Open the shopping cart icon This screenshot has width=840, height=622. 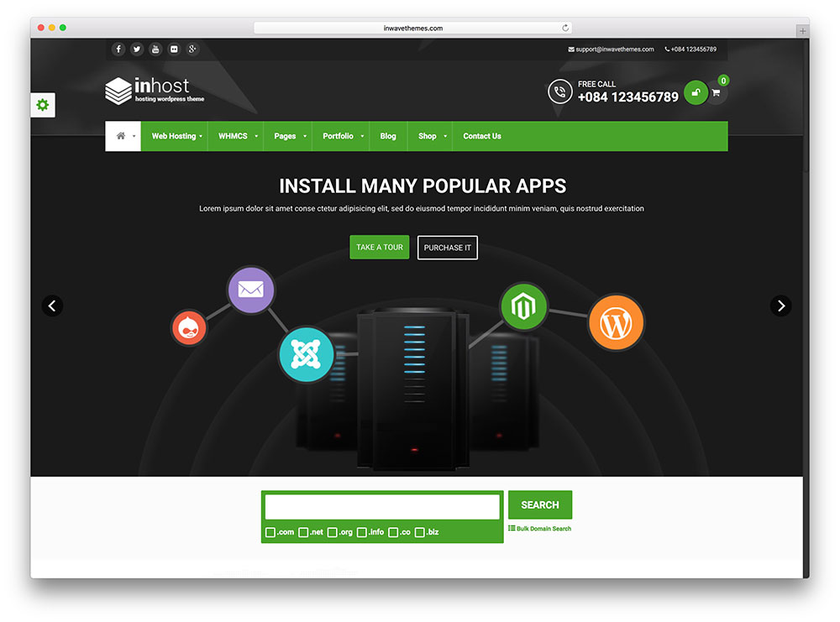click(x=716, y=93)
